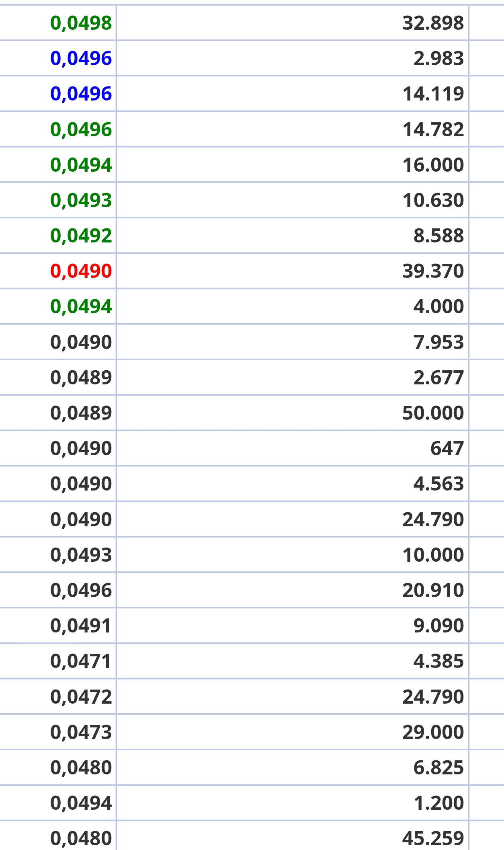Click the volume value 50.000
This screenshot has width=504, height=850.
point(433,413)
